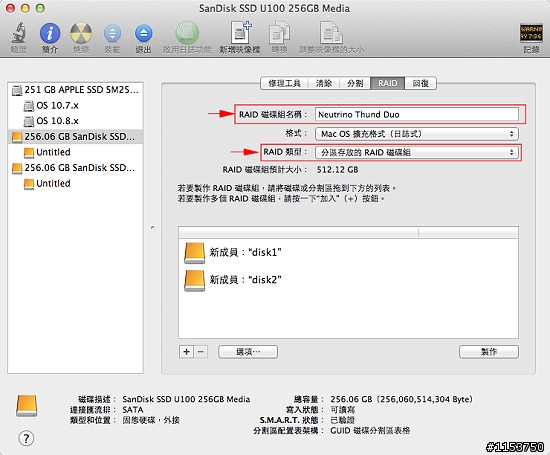Open the Options (選項…) button
This screenshot has width=550, height=455.
coord(248,352)
